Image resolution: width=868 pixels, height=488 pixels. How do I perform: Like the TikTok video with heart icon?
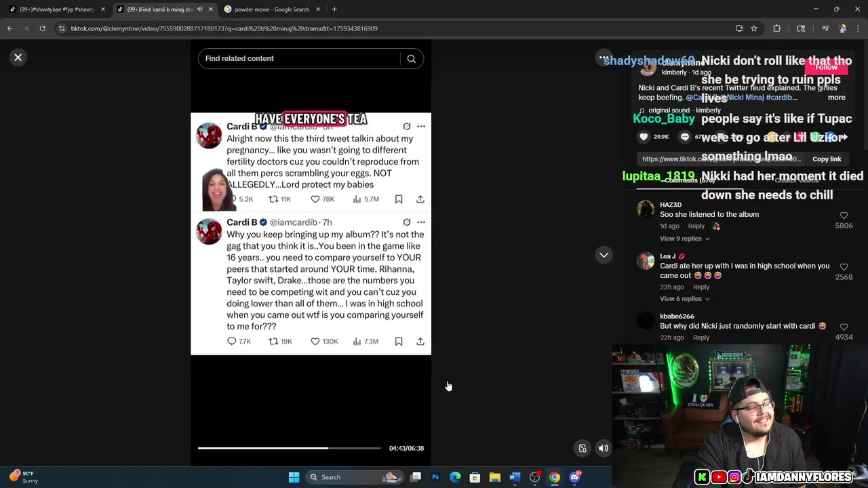[x=644, y=137]
